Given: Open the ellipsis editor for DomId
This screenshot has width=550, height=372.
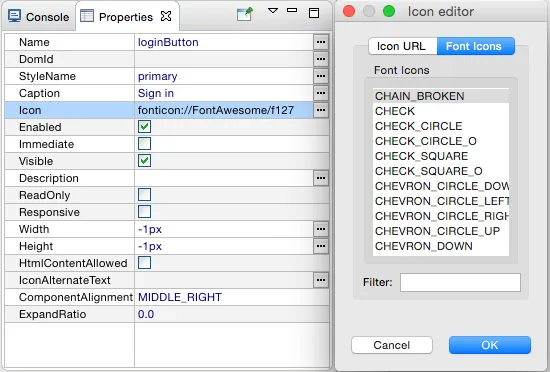Looking at the screenshot, I should pyautogui.click(x=321, y=59).
